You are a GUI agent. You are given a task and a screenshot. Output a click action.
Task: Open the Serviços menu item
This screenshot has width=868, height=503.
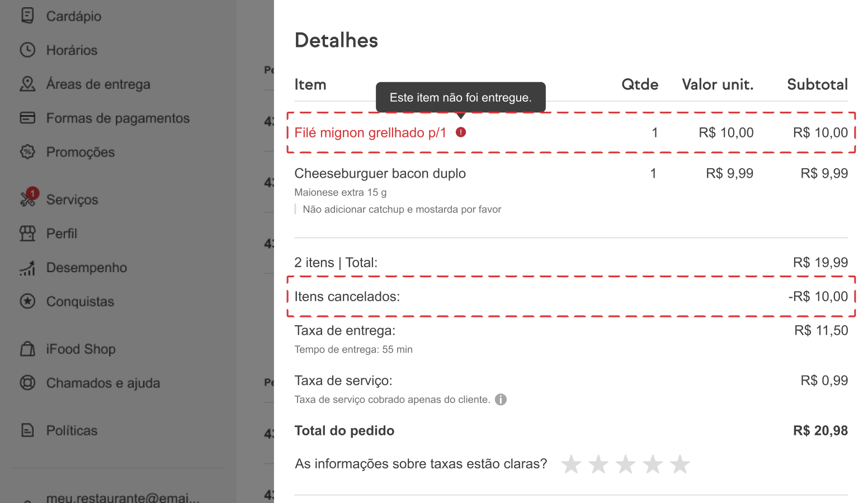72,200
